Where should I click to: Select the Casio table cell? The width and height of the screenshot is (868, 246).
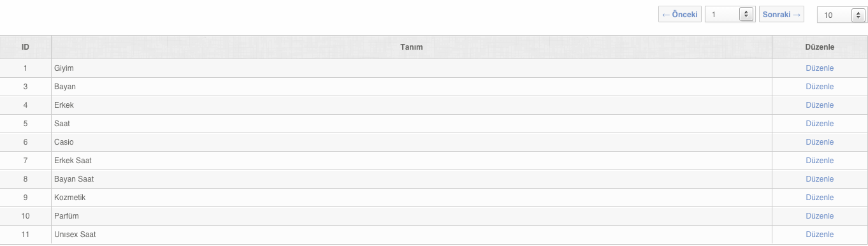(412, 142)
